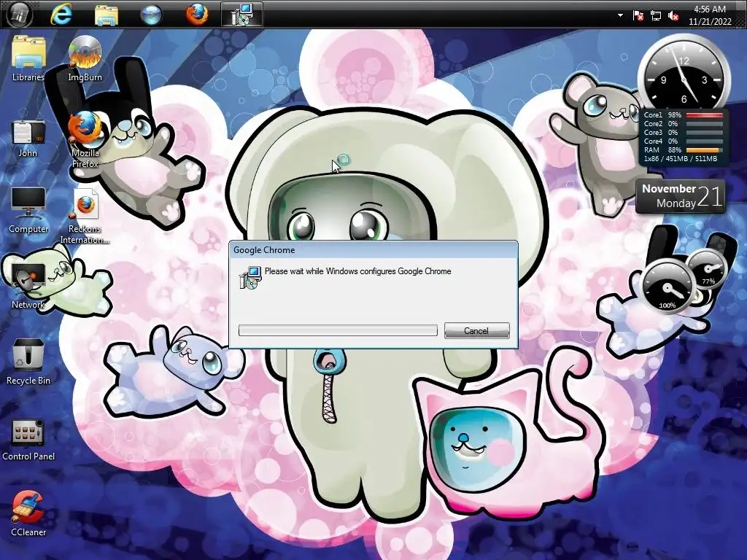Viewport: 747px width, 560px height.
Task: Click the Google Chrome dialog title bar
Action: tap(373, 250)
